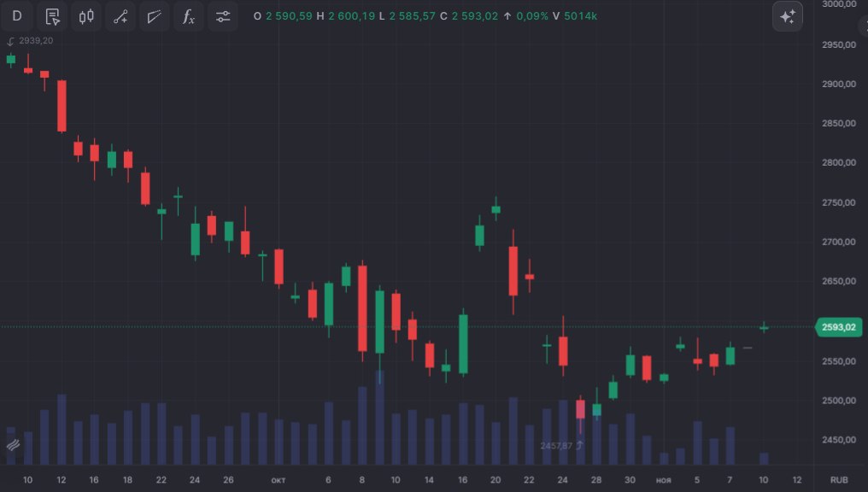The height and width of the screenshot is (492, 868).
Task: Click the layers icon near volume bars
Action: point(13,445)
